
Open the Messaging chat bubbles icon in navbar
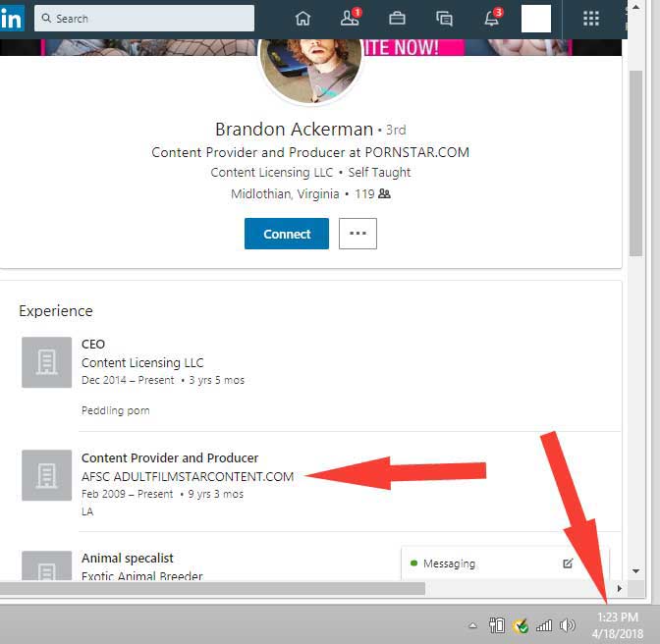[444, 19]
